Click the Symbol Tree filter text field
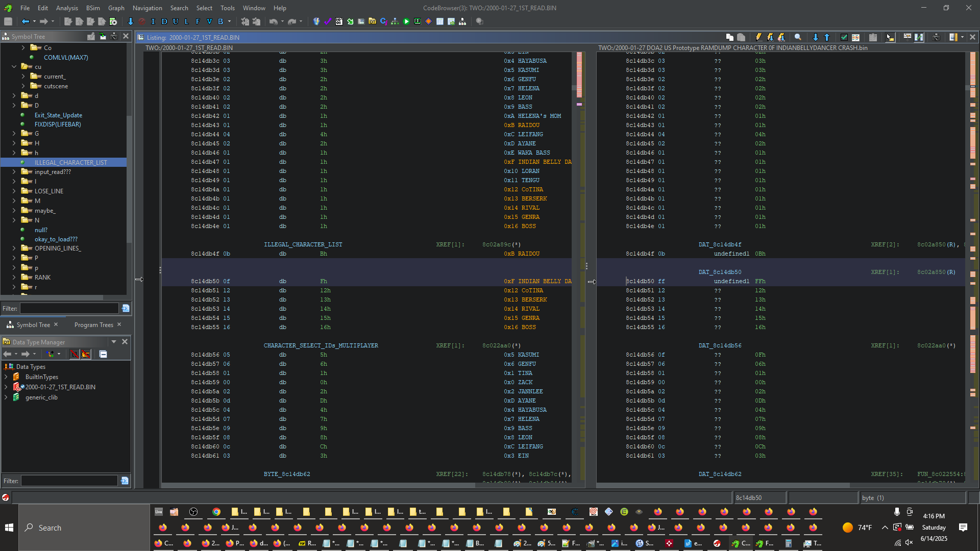 (69, 309)
